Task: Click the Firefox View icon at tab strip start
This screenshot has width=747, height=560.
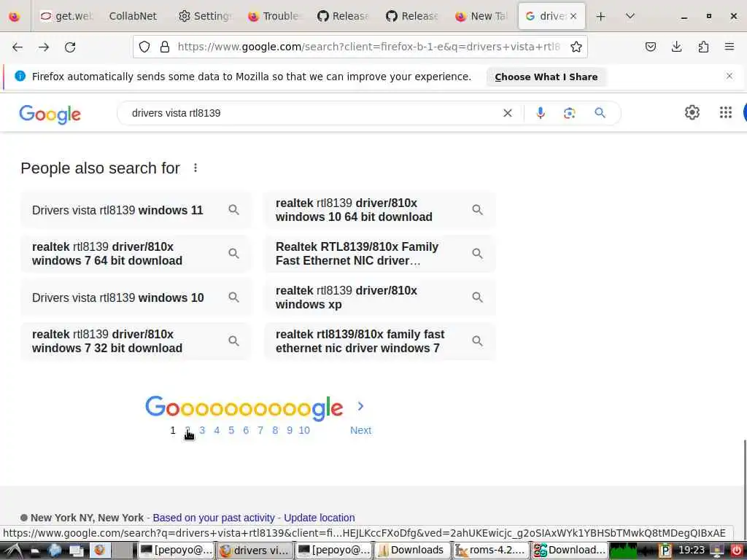Action: pyautogui.click(x=15, y=16)
